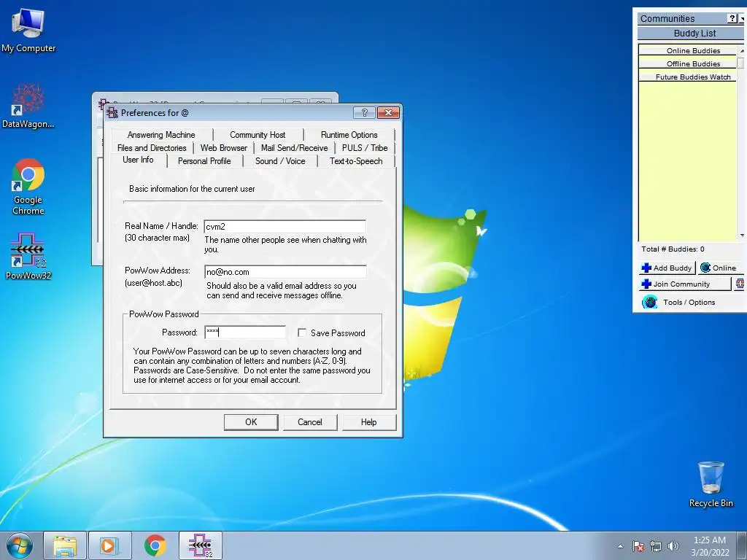Click the Real Name / Handle field
The height and width of the screenshot is (560, 747).
pyautogui.click(x=285, y=227)
